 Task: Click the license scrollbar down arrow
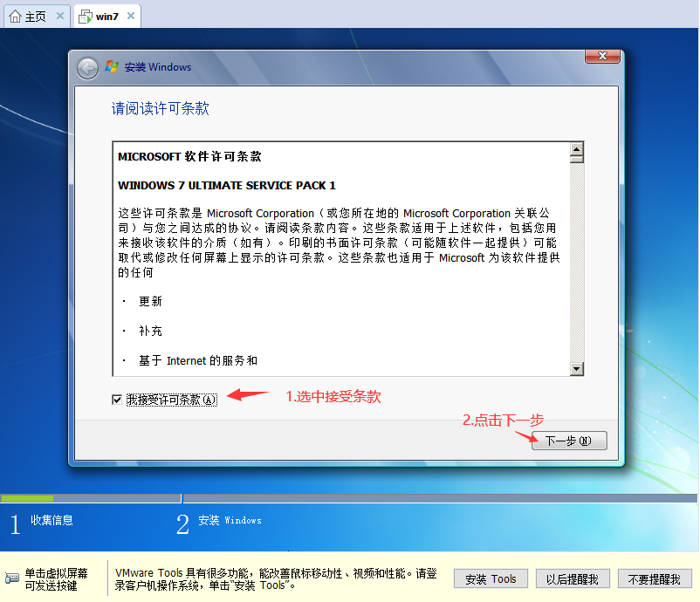click(577, 368)
